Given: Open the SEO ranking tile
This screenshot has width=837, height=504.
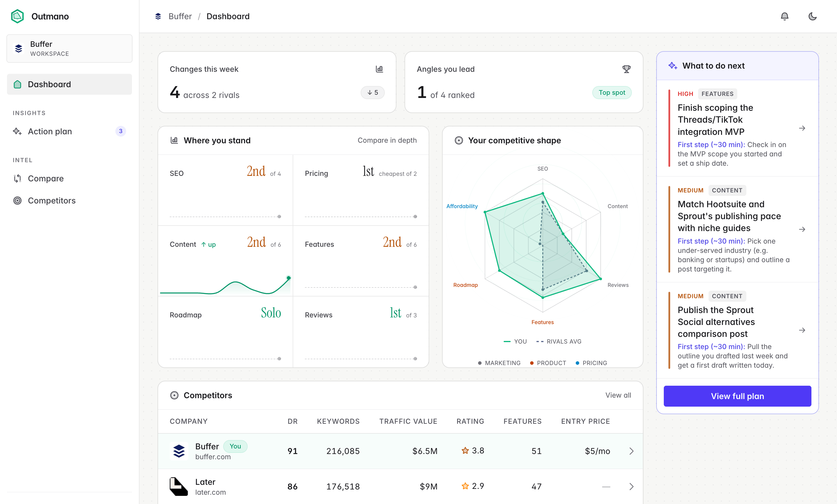Looking at the screenshot, I should [x=226, y=190].
